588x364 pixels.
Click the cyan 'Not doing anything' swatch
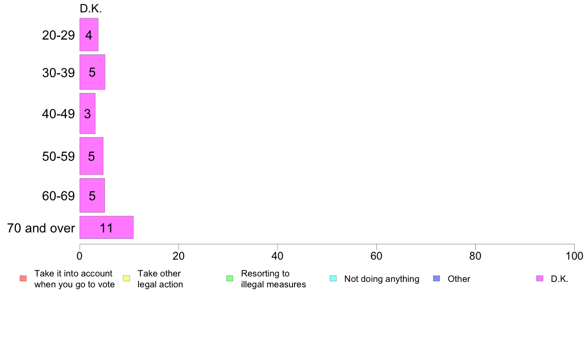point(333,278)
